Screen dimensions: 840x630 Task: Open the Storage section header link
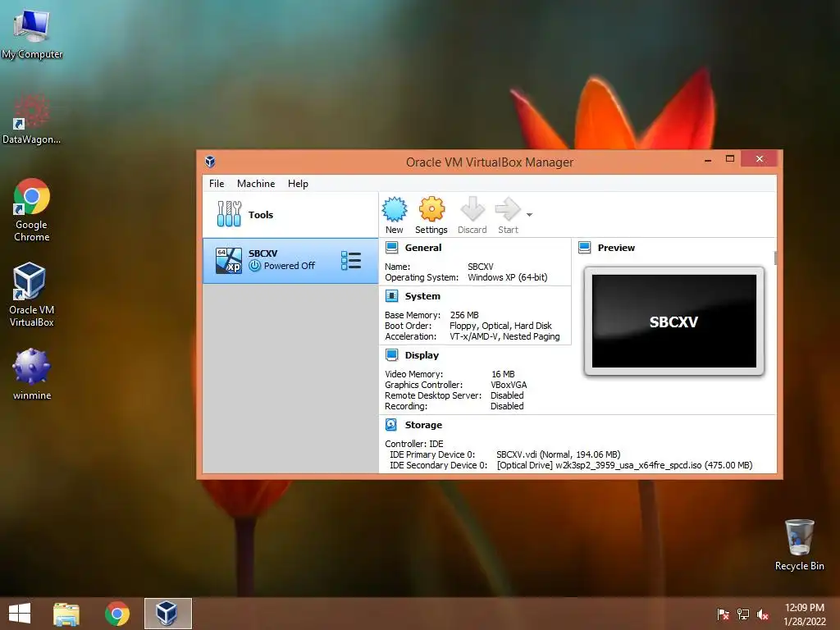(423, 425)
